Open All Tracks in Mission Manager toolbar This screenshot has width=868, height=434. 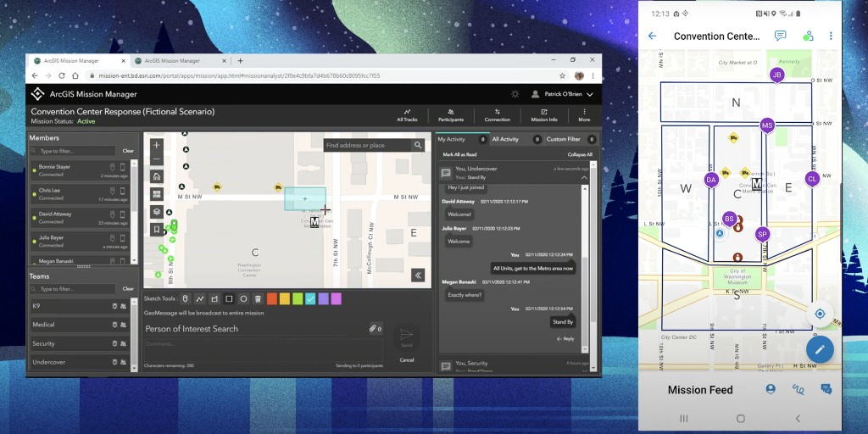click(407, 115)
